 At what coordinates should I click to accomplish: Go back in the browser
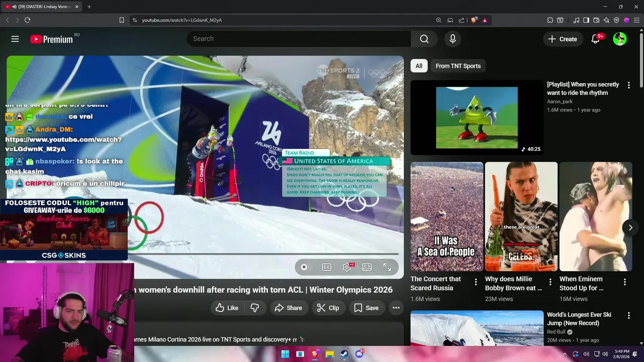7,20
